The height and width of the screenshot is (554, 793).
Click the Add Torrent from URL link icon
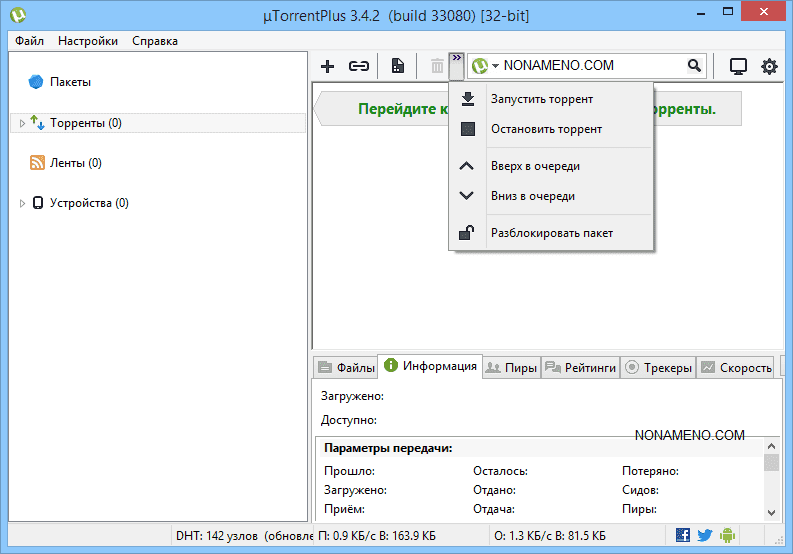coord(358,66)
